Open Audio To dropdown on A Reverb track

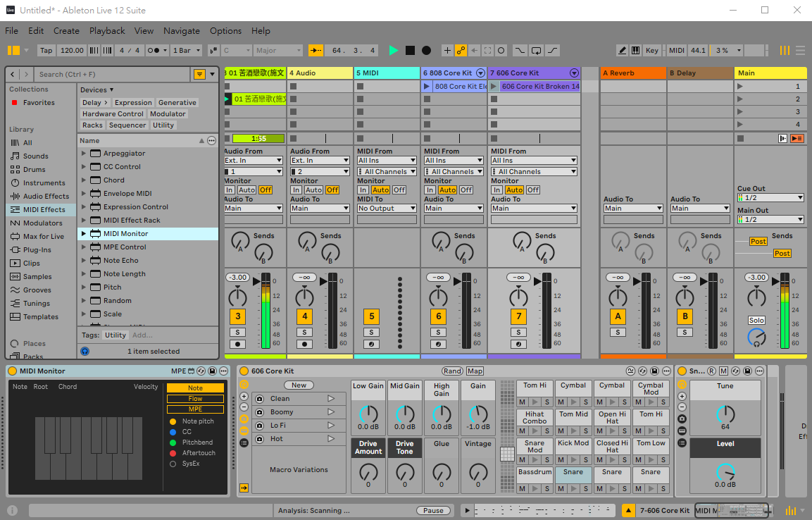[x=633, y=209]
